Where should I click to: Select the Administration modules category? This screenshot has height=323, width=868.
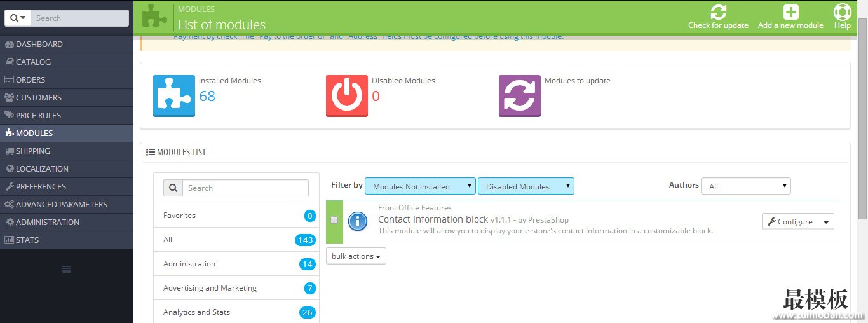236,264
